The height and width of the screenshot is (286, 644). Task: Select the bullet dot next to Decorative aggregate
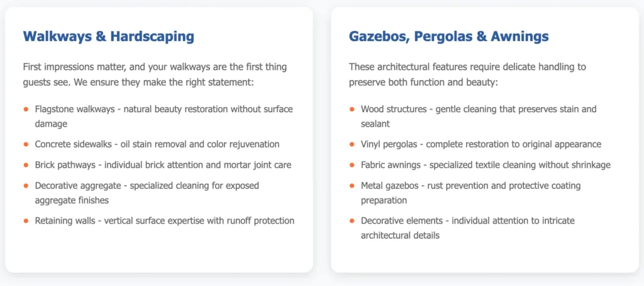[26, 186]
